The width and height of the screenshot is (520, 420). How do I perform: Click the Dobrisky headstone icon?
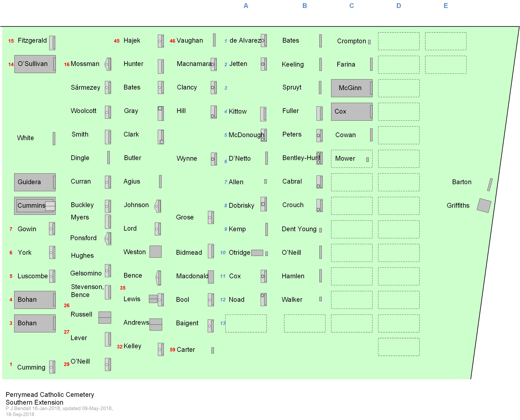tap(264, 204)
